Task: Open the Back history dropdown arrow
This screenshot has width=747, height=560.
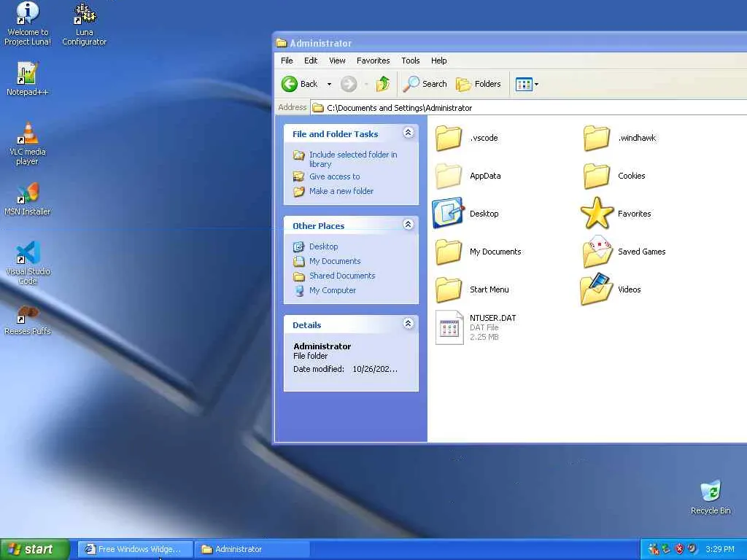Action: click(329, 85)
